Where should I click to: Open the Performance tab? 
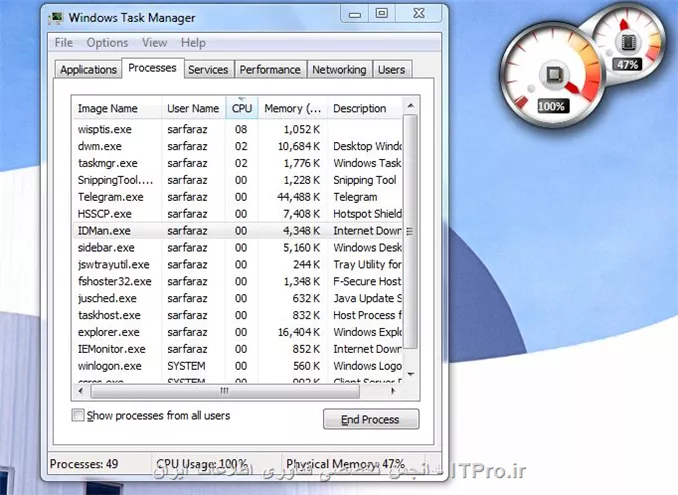click(270, 70)
